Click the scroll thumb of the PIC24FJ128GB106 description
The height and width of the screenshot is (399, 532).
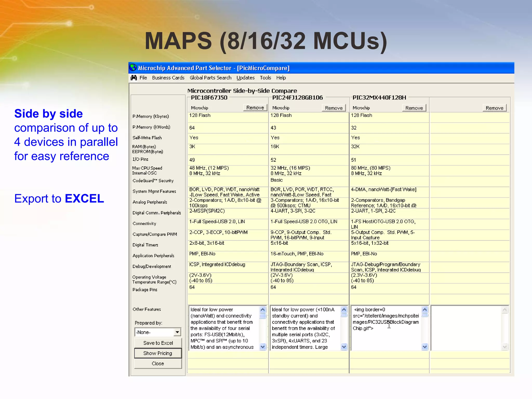click(344, 315)
